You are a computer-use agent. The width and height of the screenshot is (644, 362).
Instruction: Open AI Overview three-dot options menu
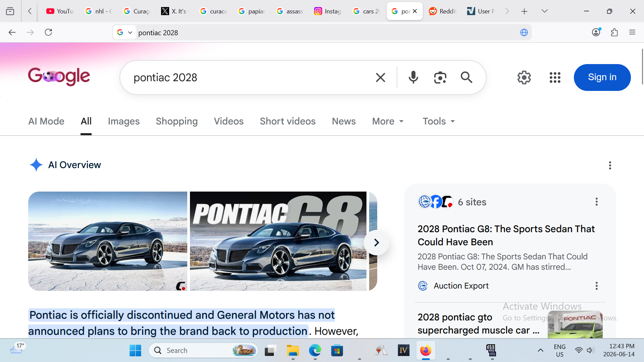(610, 165)
